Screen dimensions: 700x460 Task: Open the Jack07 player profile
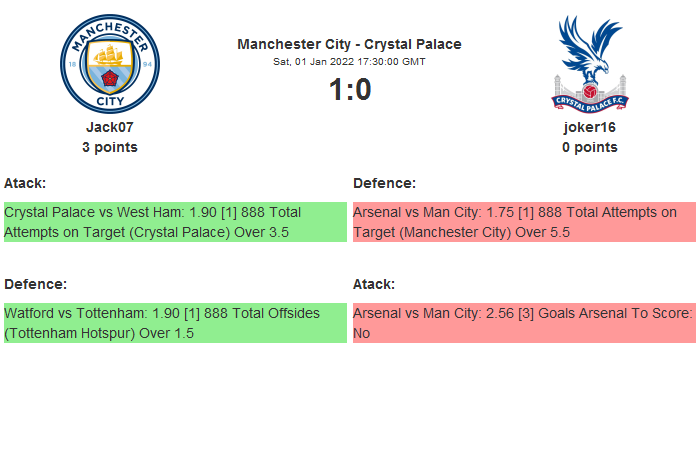[x=110, y=127]
